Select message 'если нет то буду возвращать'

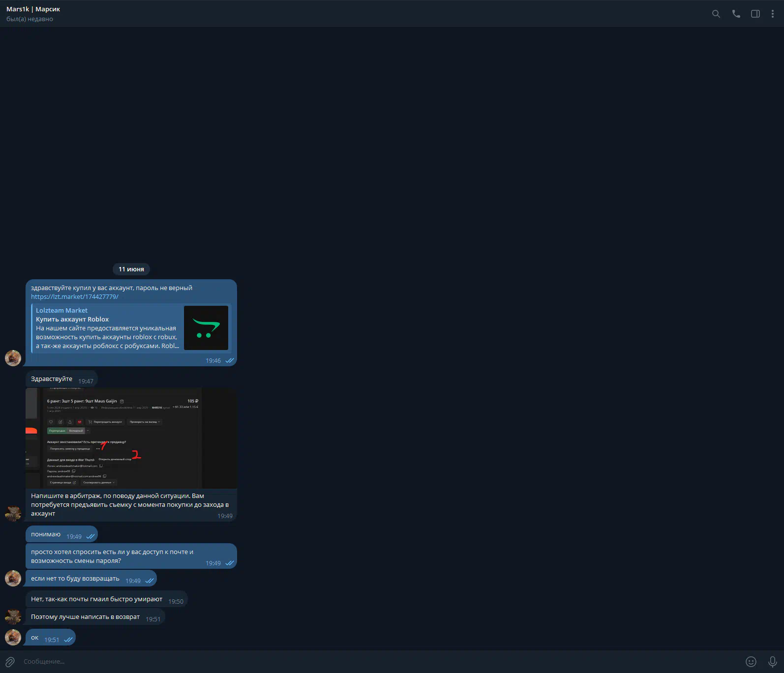click(x=91, y=579)
